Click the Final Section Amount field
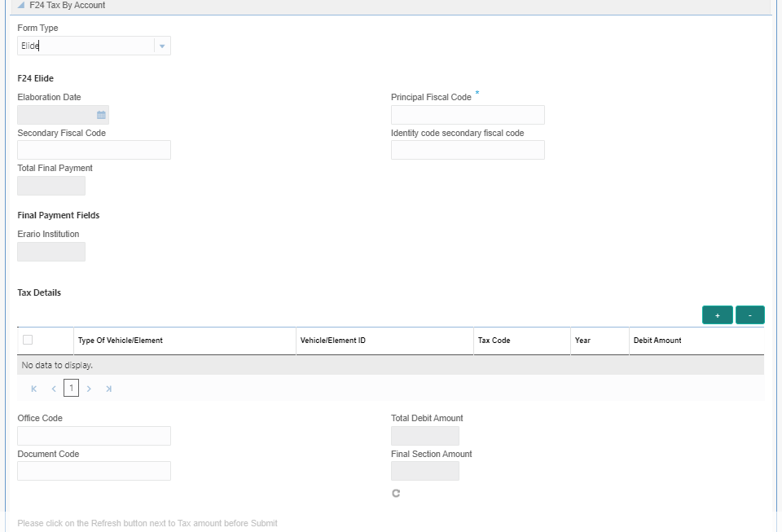 point(425,471)
